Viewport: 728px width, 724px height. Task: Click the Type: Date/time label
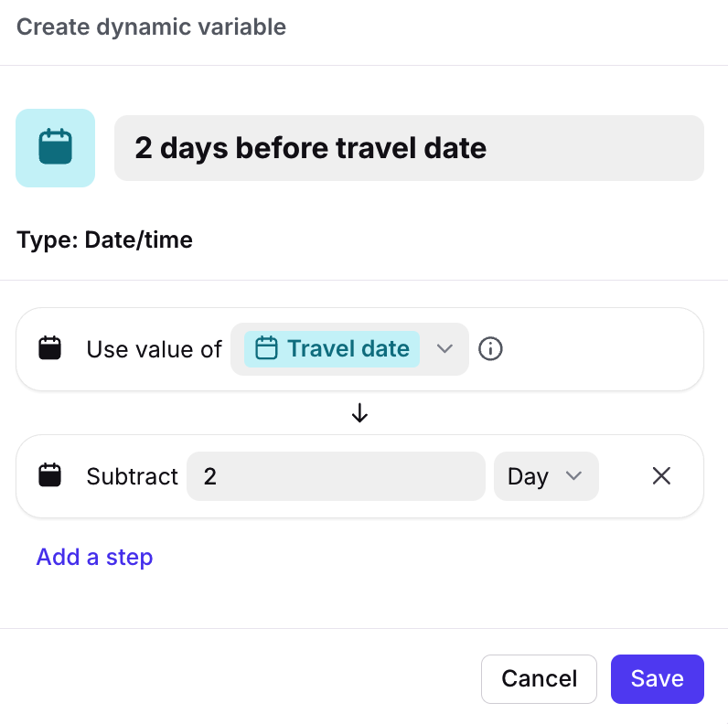coord(104,240)
